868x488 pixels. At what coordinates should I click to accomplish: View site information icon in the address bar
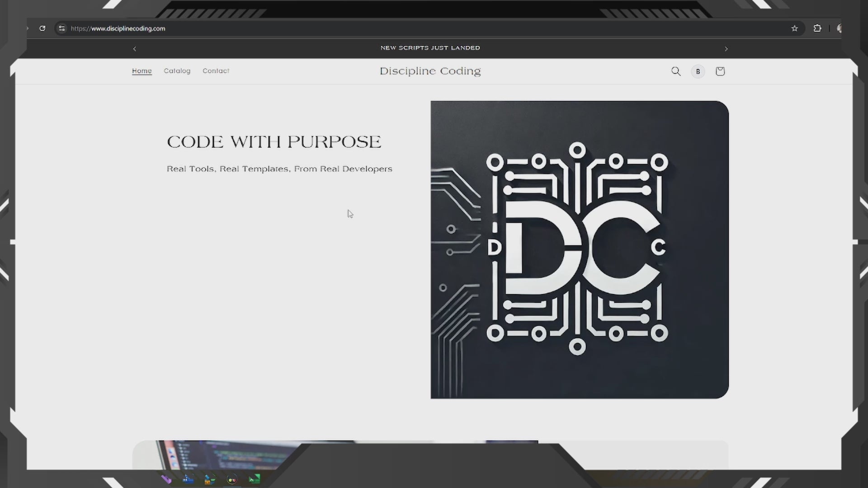(62, 28)
